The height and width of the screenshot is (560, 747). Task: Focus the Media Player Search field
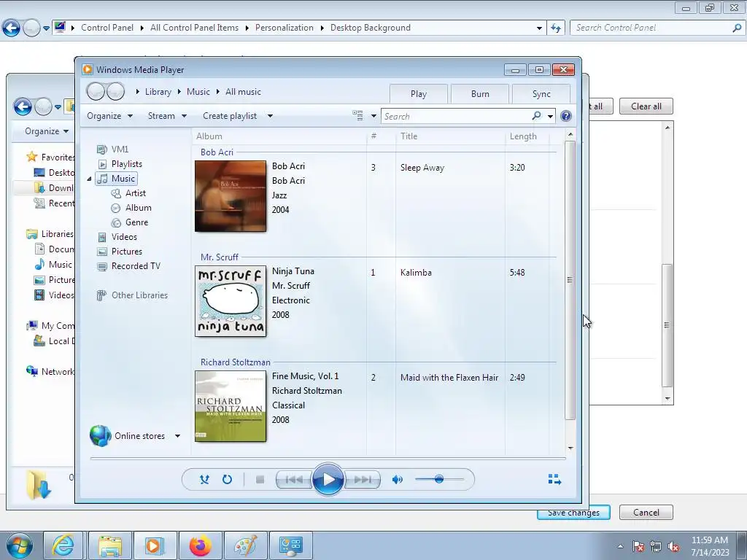tap(457, 116)
